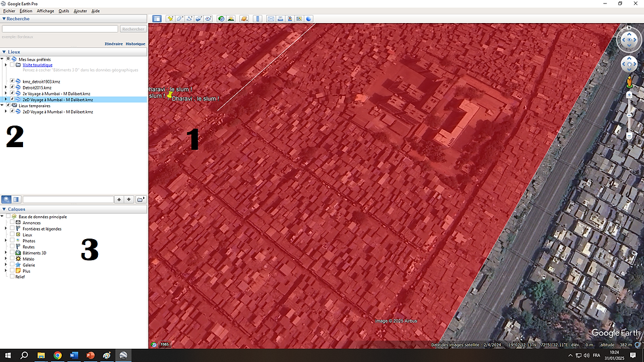Screen dimensions: 644x362
Task: Check the Visite touristique checkbox
Action: [x=12, y=64]
